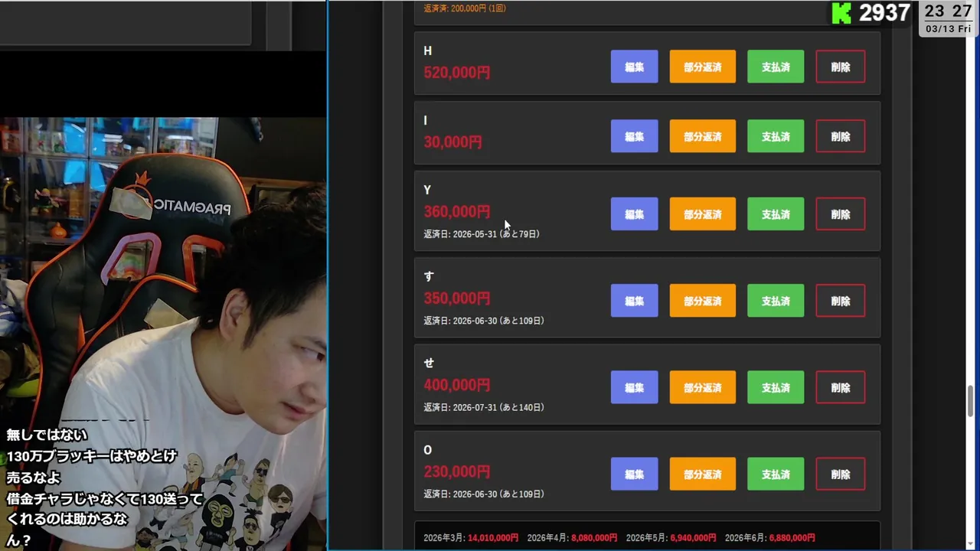Click the entry name O label
The width and height of the screenshot is (980, 551).
[x=427, y=450]
